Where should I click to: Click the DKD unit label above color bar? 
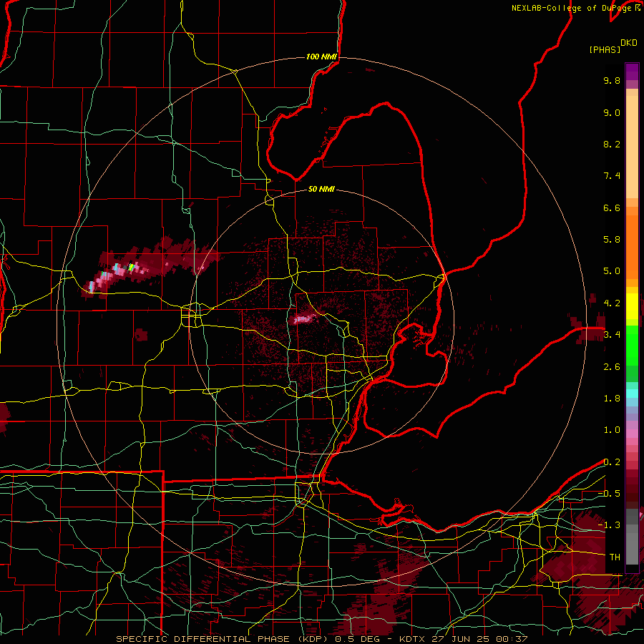[629, 43]
